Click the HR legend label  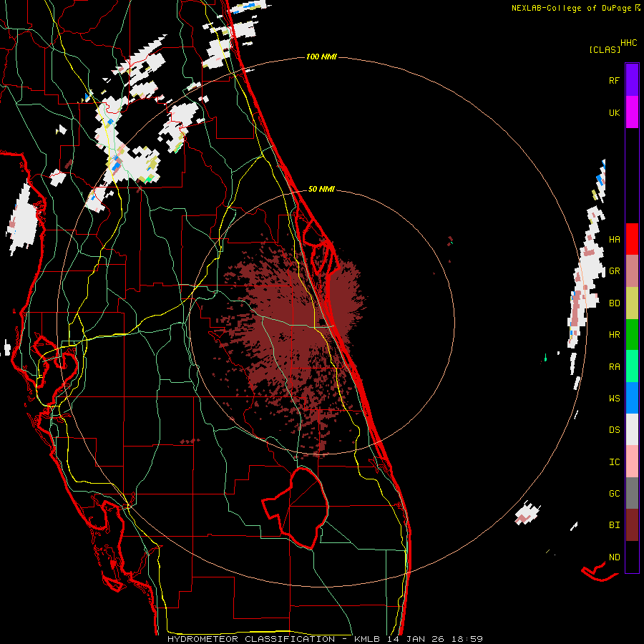614,335
